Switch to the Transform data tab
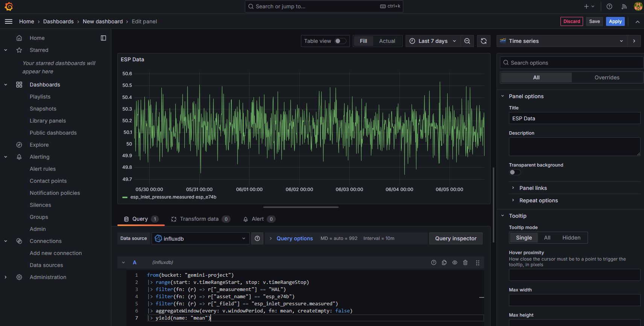 [199, 219]
